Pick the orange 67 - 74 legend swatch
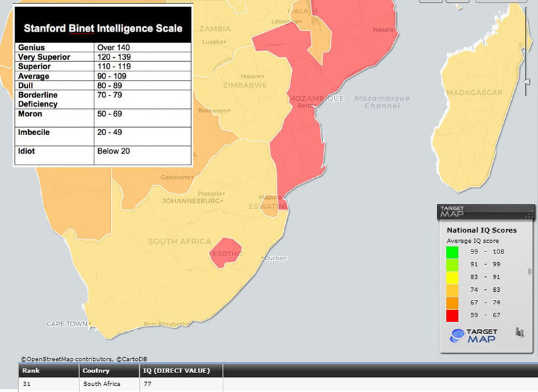 (451, 303)
